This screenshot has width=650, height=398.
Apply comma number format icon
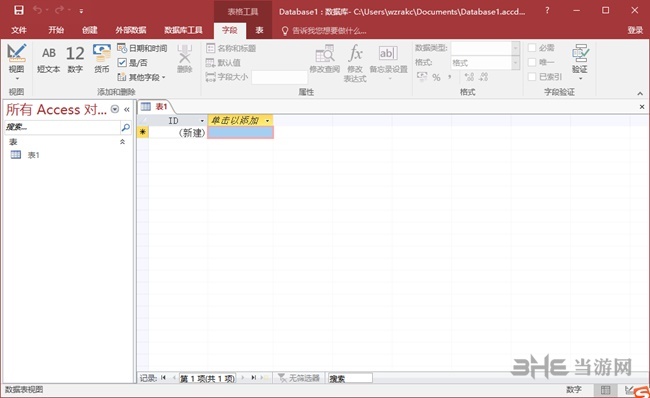coord(449,77)
